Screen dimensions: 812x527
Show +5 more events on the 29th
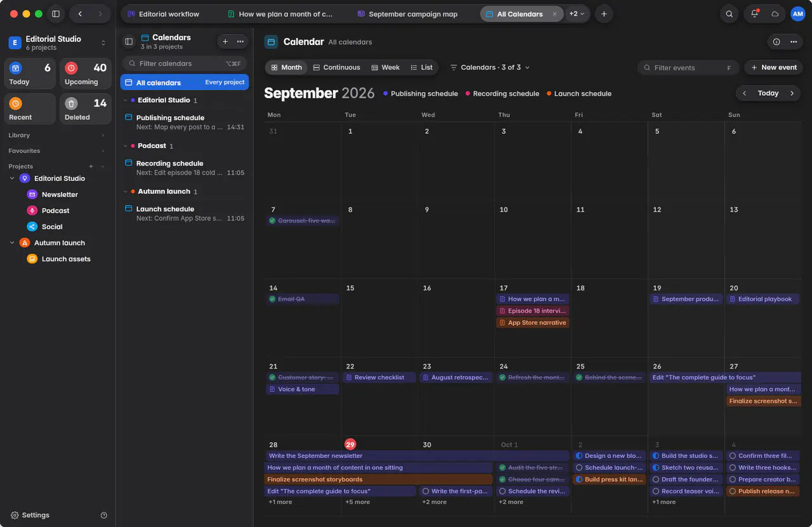click(357, 502)
